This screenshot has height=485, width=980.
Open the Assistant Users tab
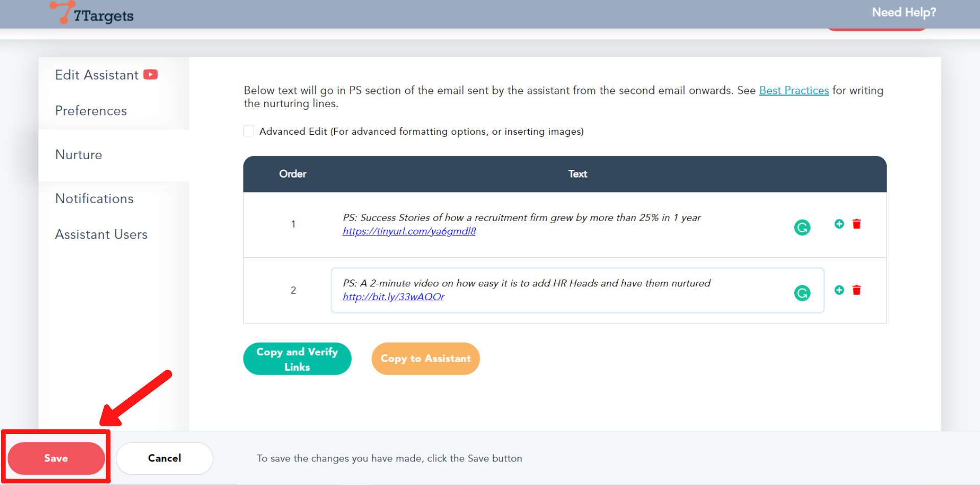(101, 234)
